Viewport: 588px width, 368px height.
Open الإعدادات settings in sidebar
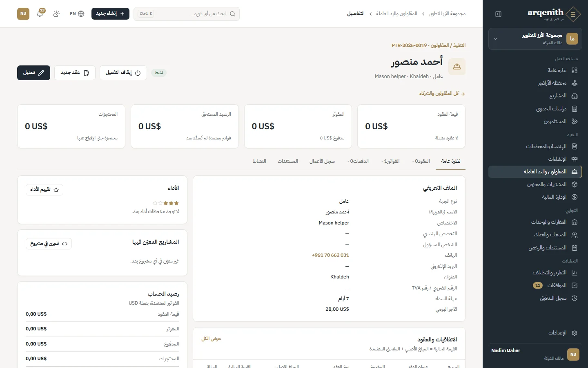[535, 333]
